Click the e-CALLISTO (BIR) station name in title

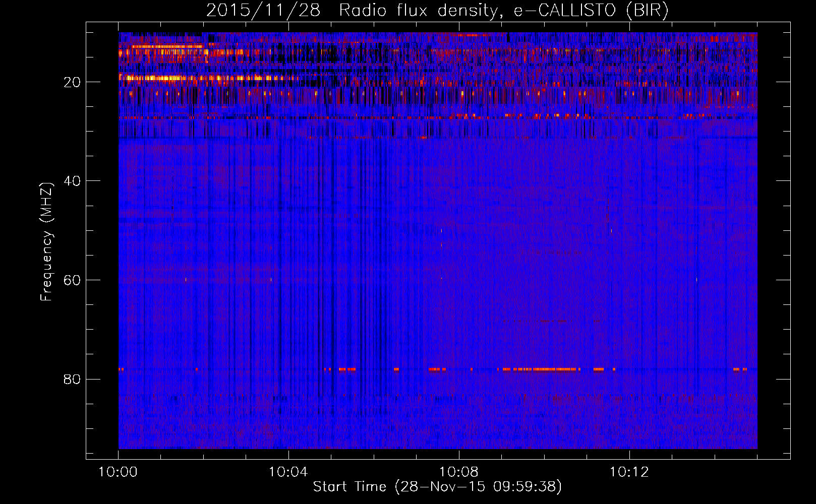(591, 10)
